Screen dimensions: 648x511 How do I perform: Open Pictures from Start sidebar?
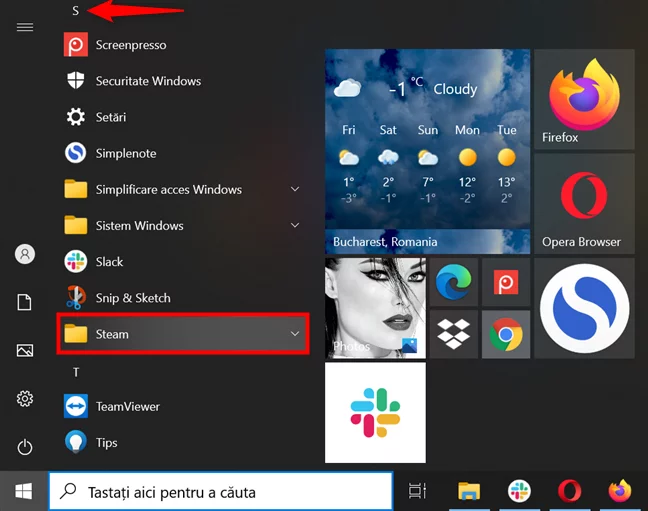click(x=25, y=351)
